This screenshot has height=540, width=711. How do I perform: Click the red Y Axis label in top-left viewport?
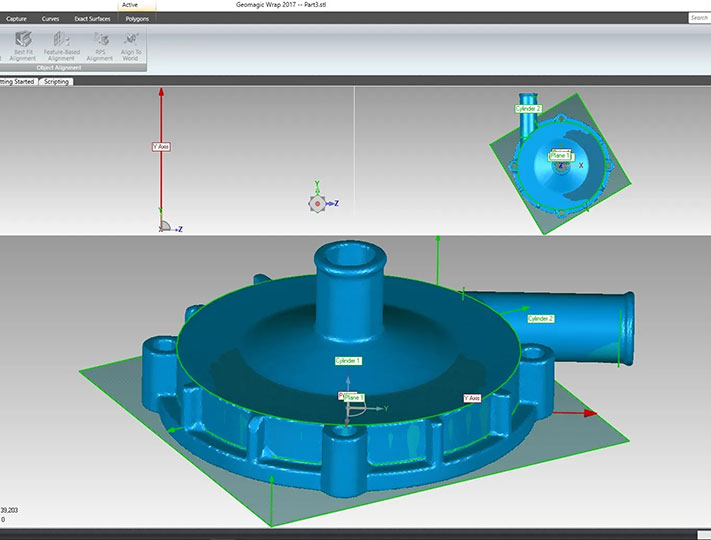pyautogui.click(x=161, y=147)
